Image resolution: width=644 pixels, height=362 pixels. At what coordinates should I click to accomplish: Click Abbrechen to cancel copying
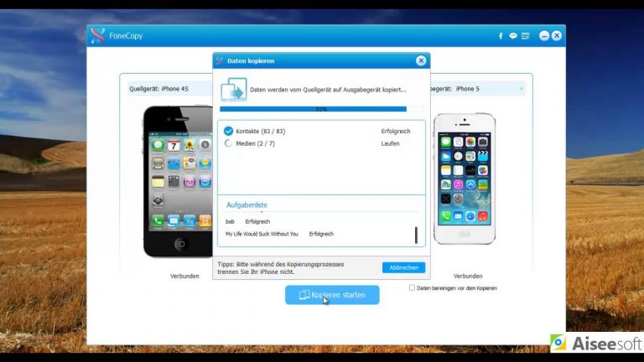[403, 267]
